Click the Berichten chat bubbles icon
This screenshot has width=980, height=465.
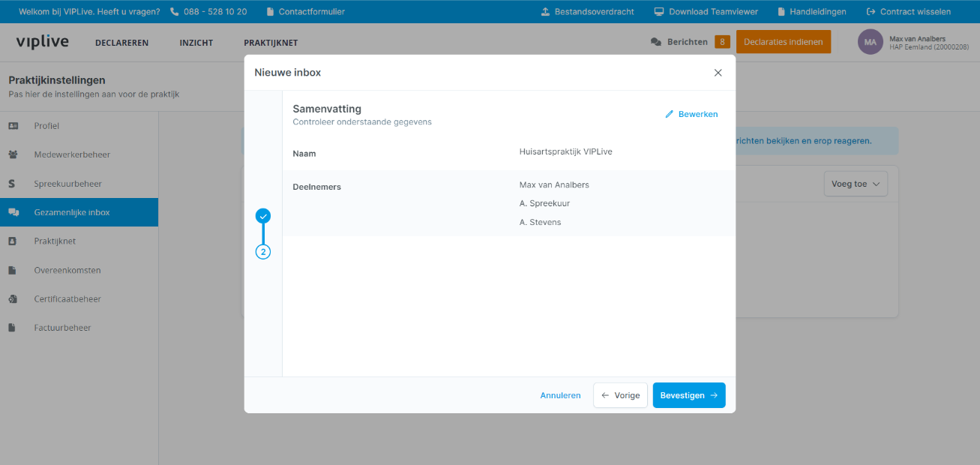[x=656, y=42]
